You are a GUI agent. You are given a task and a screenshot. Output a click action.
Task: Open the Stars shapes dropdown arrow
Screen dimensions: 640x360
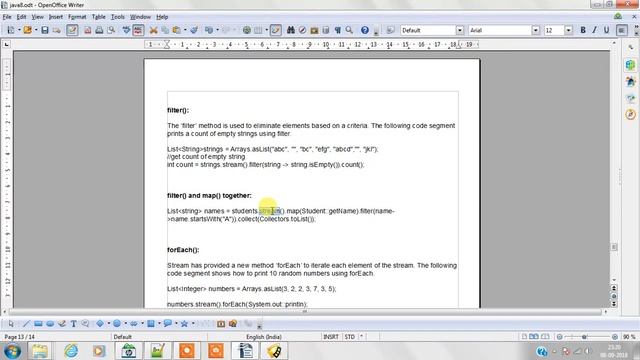[193, 324]
